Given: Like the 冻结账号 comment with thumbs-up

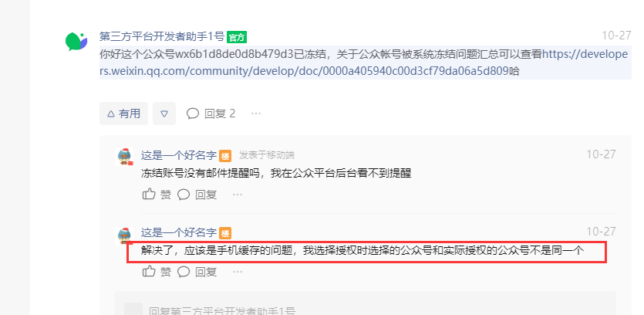Looking at the screenshot, I should pos(156,194).
